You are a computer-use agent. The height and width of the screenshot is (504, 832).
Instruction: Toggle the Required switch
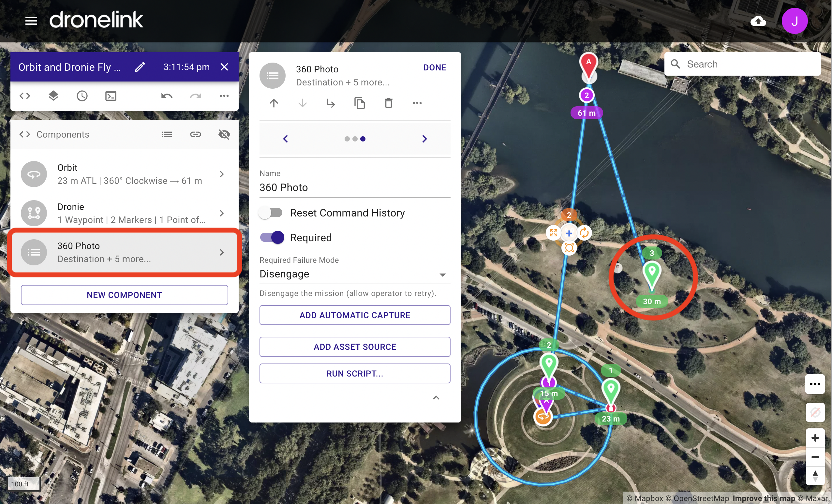[272, 238]
